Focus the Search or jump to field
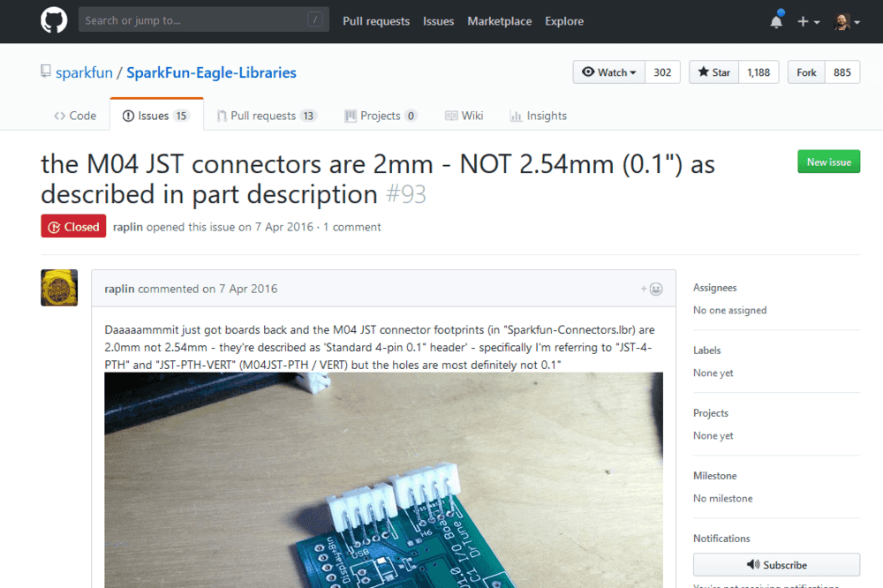 click(x=204, y=20)
